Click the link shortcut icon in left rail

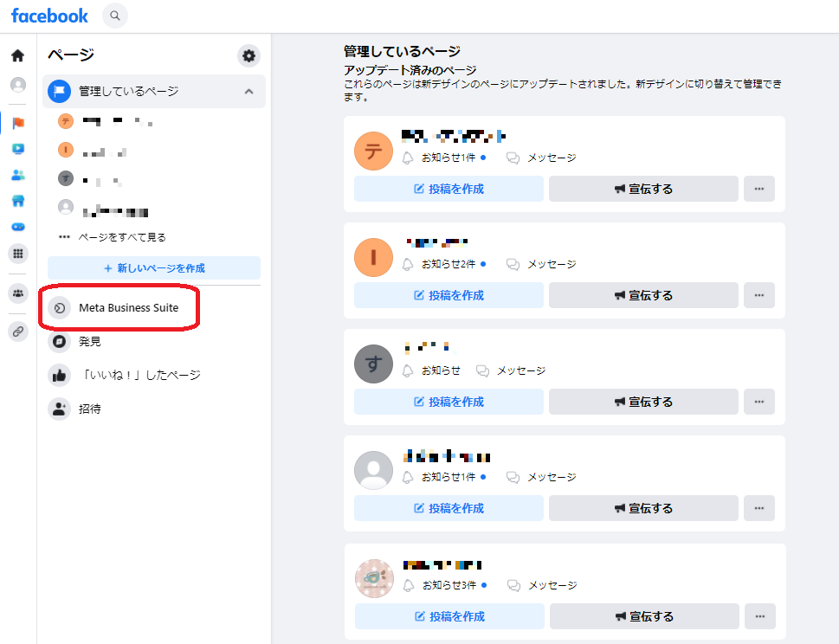tap(17, 331)
